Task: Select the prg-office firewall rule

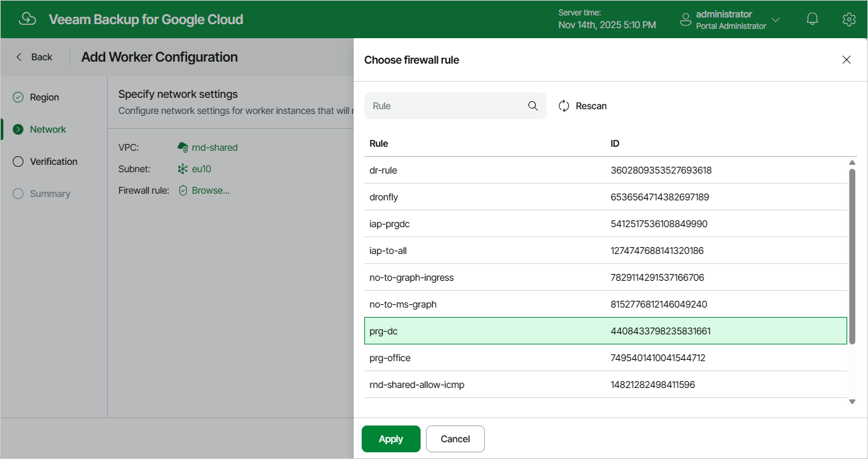Action: click(605, 358)
